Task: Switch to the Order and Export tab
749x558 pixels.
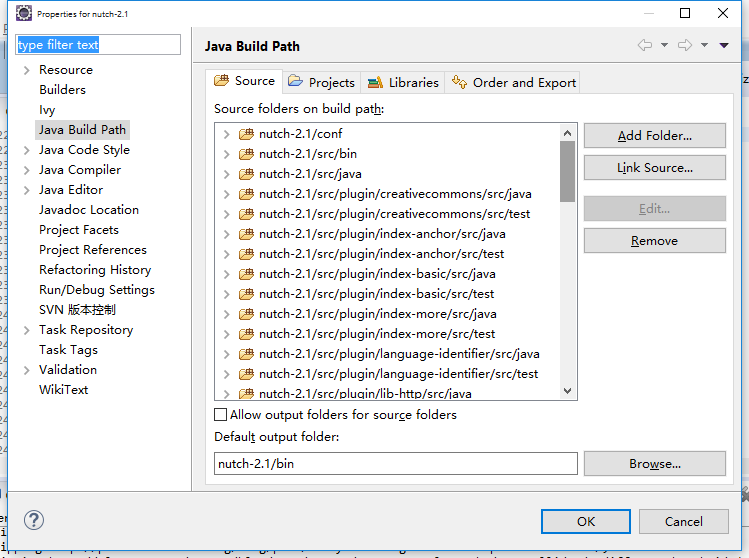Action: (x=513, y=82)
